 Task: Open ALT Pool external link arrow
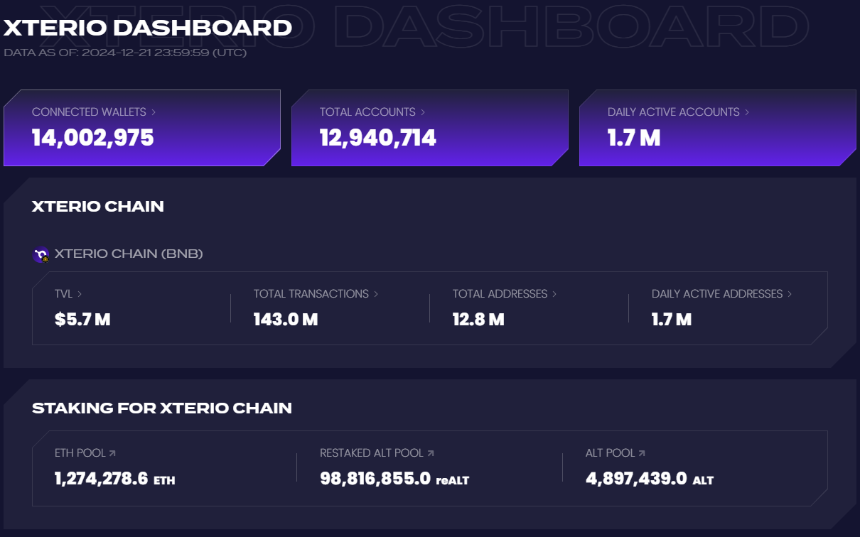(x=642, y=453)
